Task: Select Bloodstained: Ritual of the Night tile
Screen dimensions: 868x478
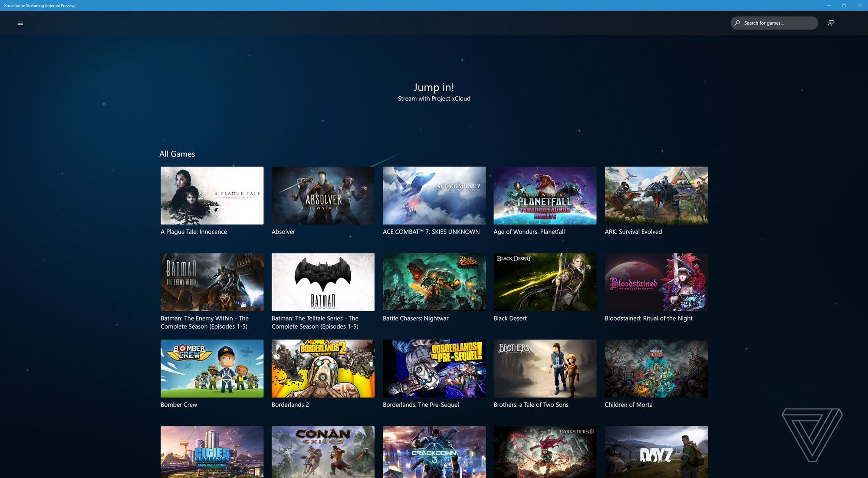Action: point(656,282)
